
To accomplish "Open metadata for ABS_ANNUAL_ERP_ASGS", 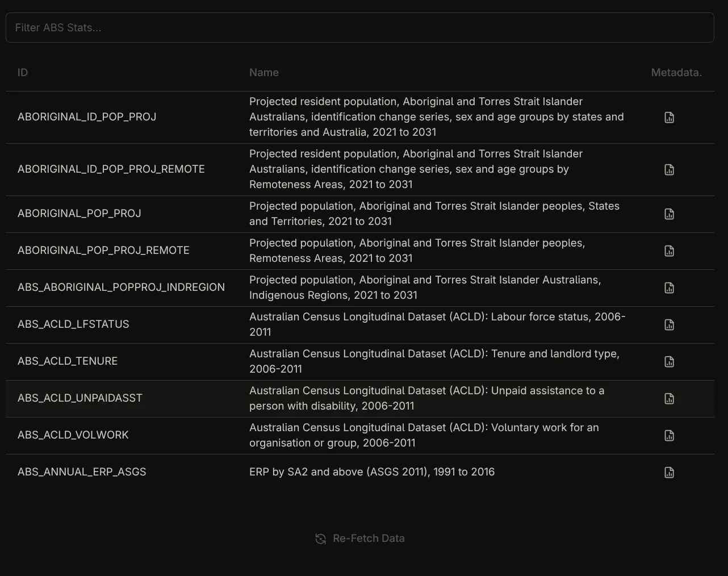I will coord(669,471).
